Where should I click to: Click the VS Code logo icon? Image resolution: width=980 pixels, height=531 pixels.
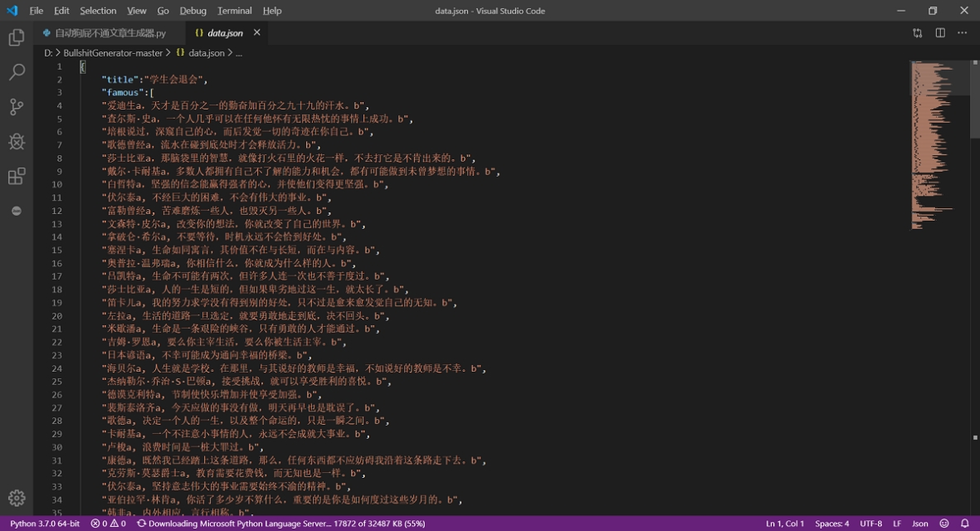pyautogui.click(x=12, y=11)
